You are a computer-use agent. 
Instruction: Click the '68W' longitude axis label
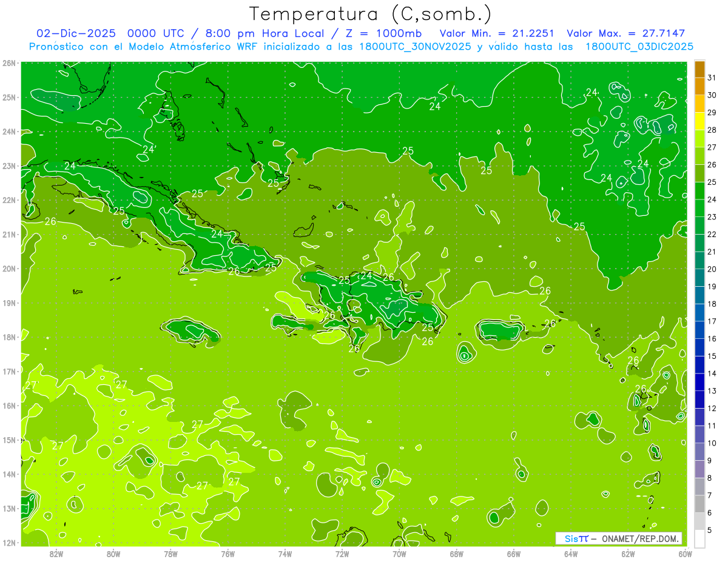[456, 553]
